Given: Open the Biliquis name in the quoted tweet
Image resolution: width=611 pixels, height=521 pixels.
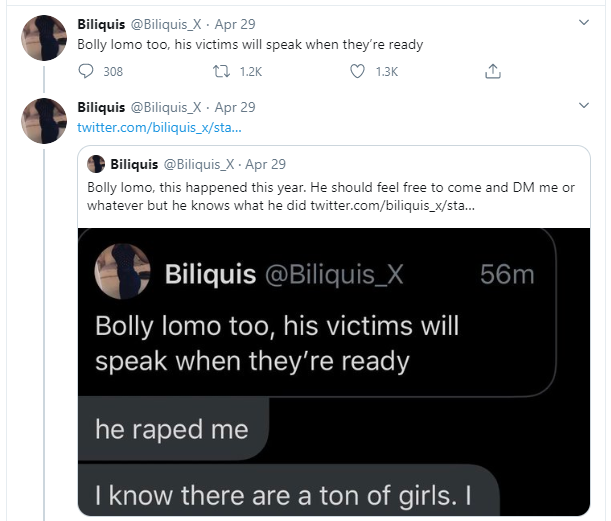Looking at the screenshot, I should click(132, 164).
